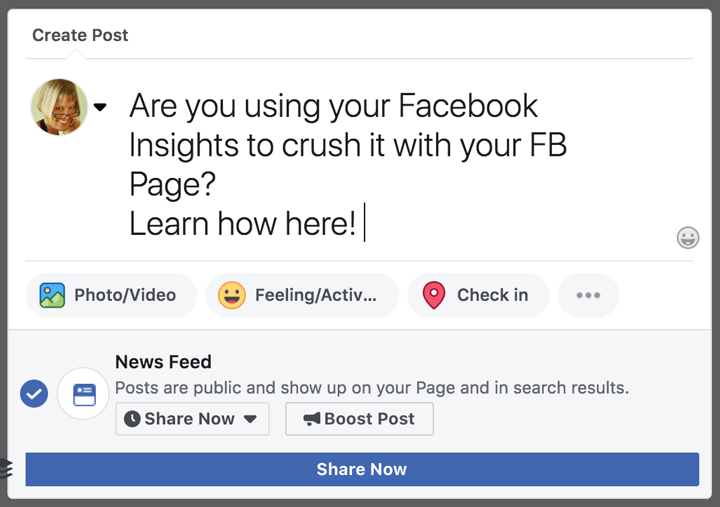Click the profile picture thumbnail
The image size is (720, 507).
59,107
